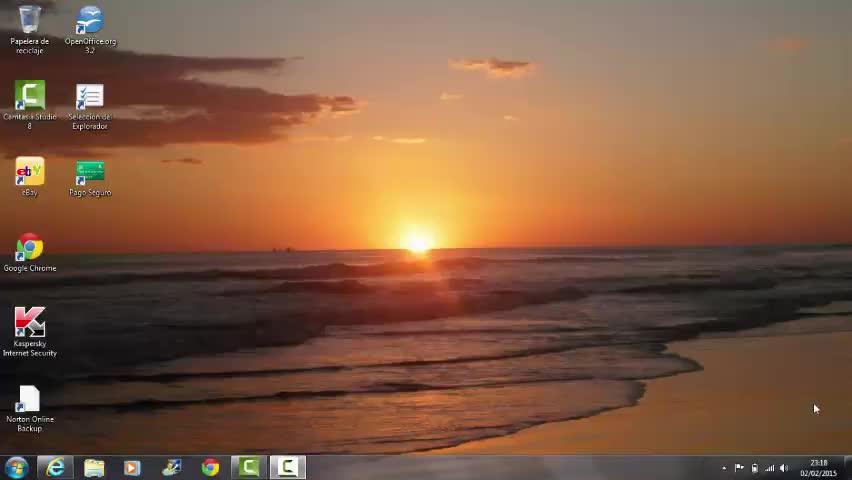Select the OpenOffice.org 3.2 desktop shortcut
This screenshot has width=852, height=480.
(x=90, y=29)
